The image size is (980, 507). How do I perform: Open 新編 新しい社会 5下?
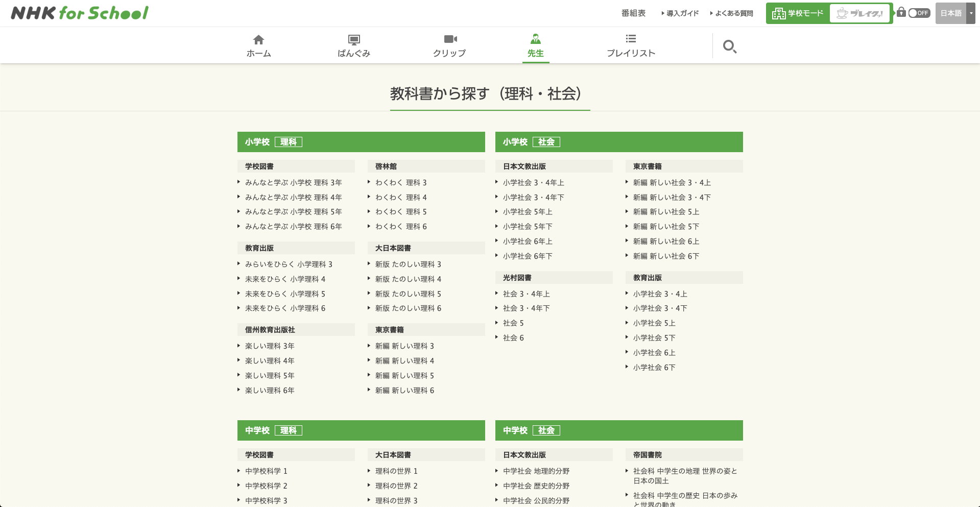pos(666,227)
